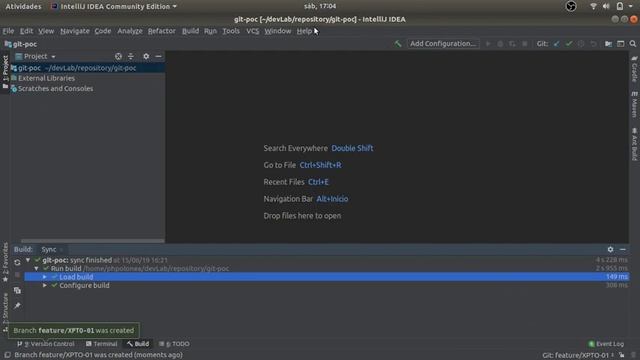
Task: Click the Stop square icon in toolbar
Action: [x=525, y=44]
